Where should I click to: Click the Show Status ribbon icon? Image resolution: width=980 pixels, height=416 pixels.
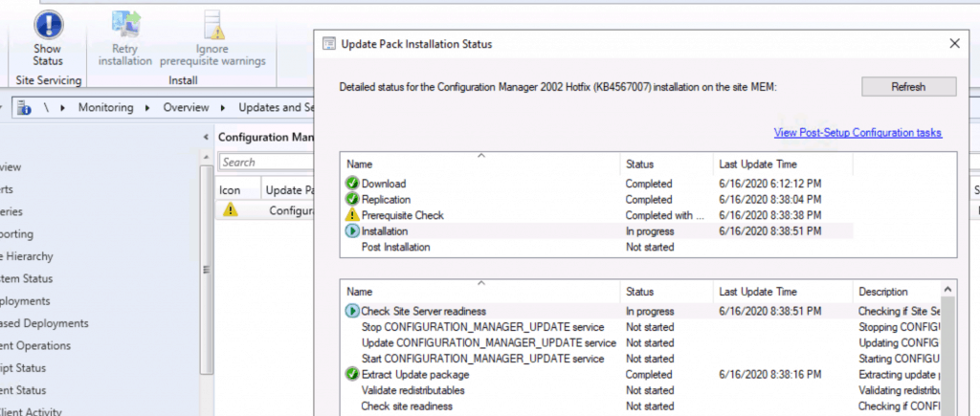tap(48, 25)
